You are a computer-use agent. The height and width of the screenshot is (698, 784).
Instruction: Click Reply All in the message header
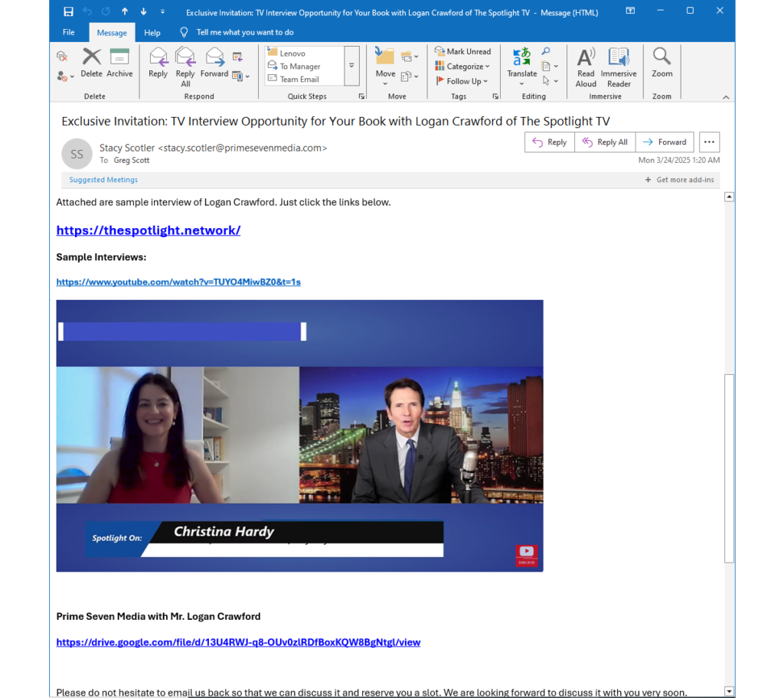pos(605,142)
